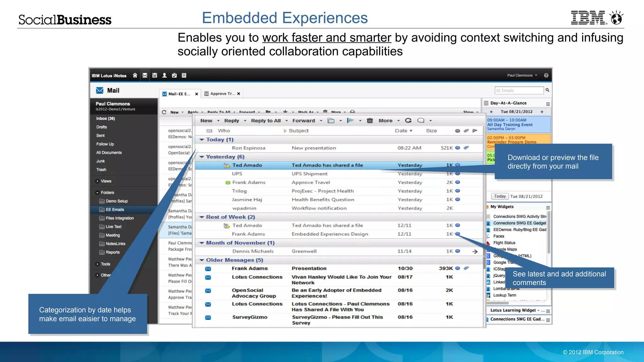Click the Reply button

tap(232, 121)
